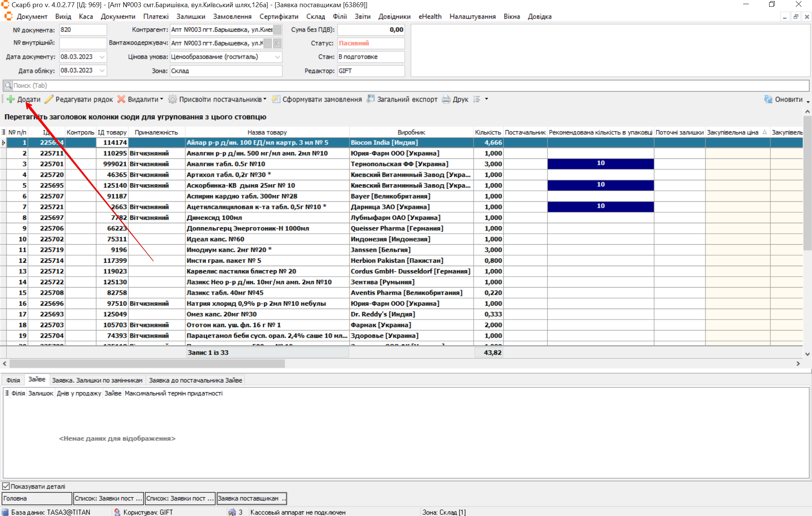Open the list options dropdown arrow after Друк

pos(486,99)
